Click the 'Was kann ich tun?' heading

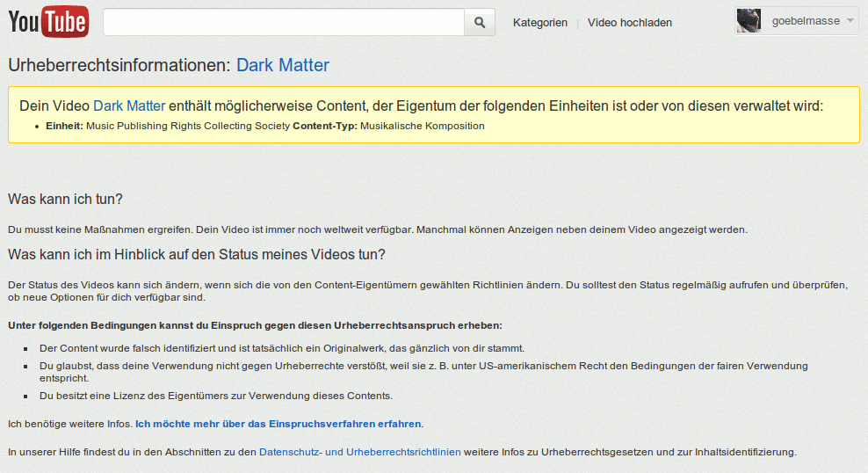(65, 199)
